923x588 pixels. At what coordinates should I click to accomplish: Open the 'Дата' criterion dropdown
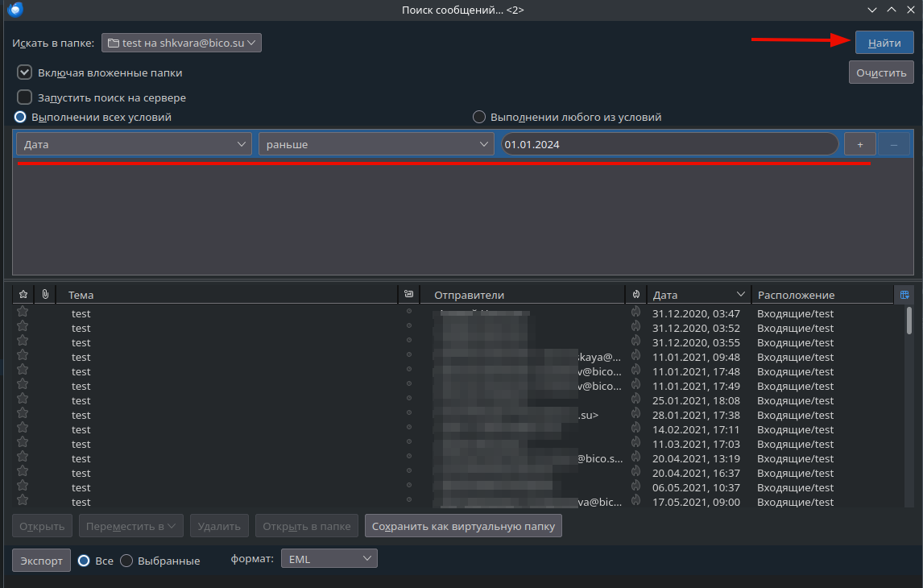[135, 144]
